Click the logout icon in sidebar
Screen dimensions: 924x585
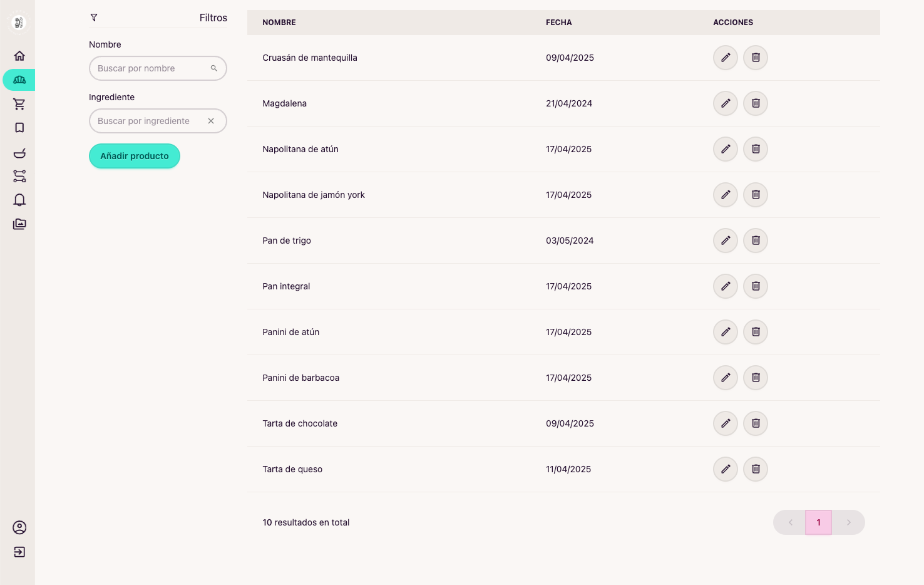click(19, 552)
